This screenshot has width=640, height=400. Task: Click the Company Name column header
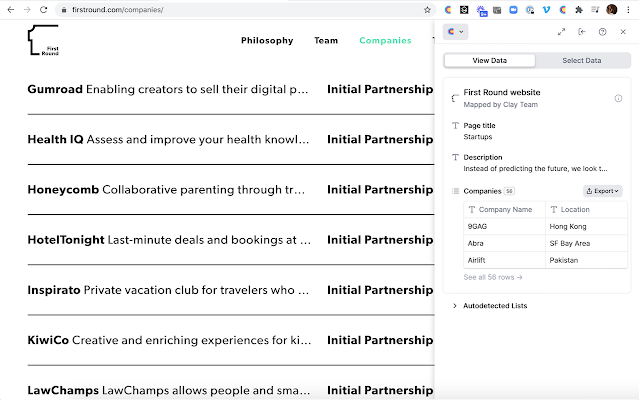tap(504, 209)
